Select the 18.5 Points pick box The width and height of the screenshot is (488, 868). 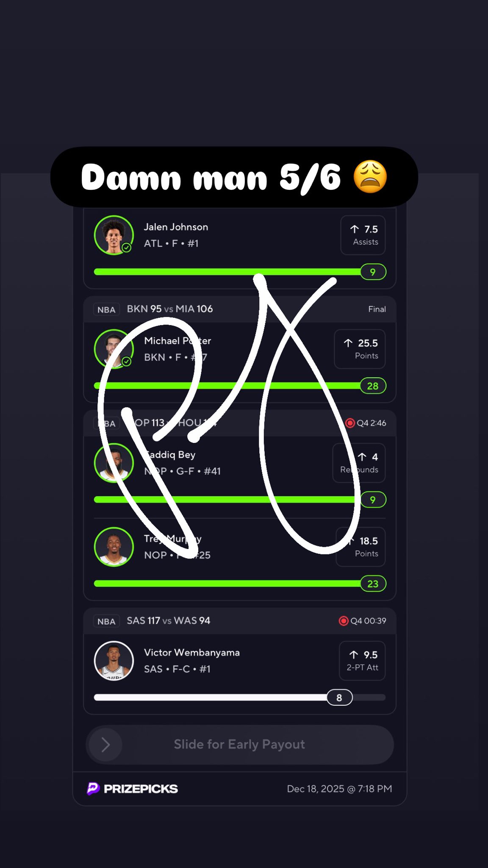(x=361, y=547)
